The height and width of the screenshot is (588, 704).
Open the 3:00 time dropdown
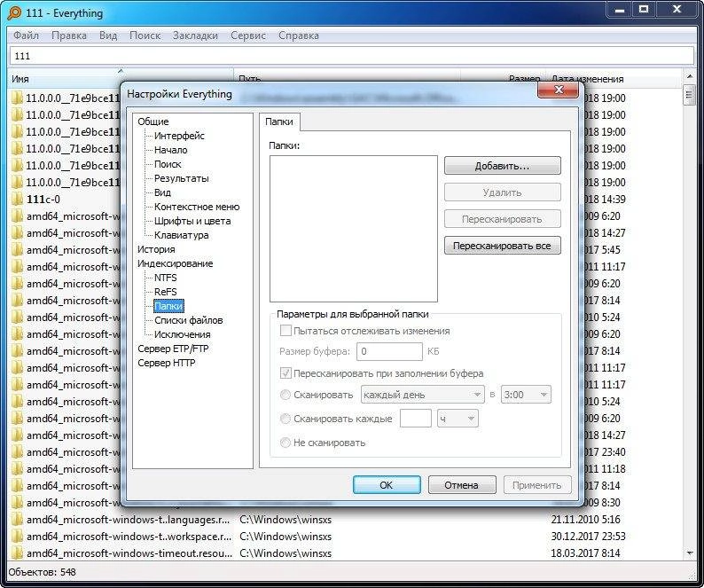pos(526,395)
